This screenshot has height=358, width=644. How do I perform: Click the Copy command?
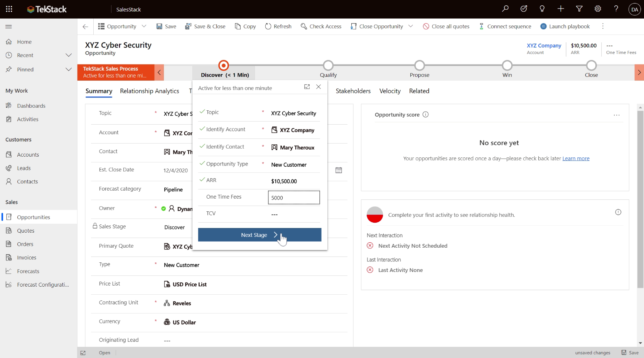245,26
